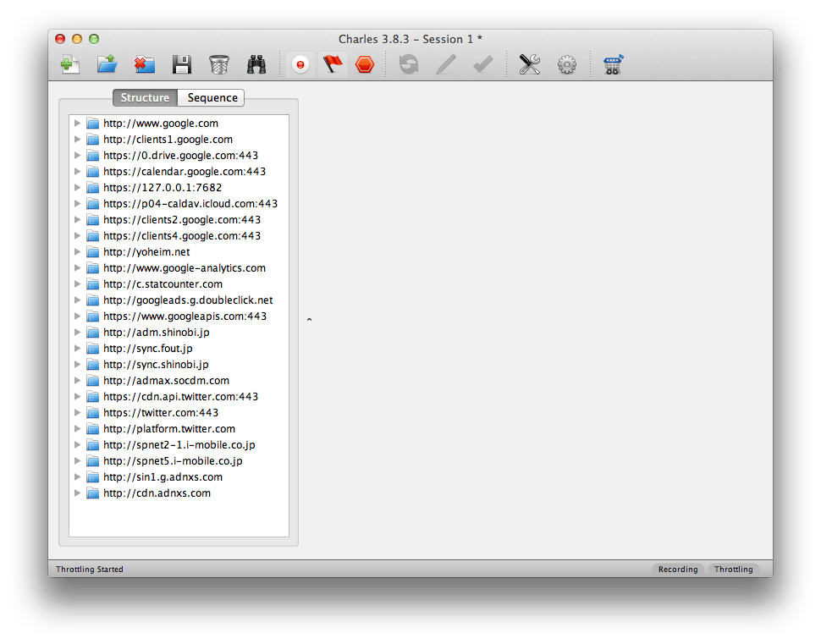Click the folder icon for sync.fout.jp
Viewport: 821px width, 644px height.
point(92,348)
